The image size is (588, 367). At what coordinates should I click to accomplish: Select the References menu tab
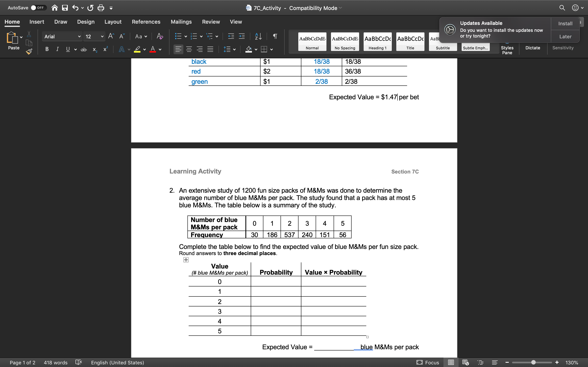[x=146, y=22]
